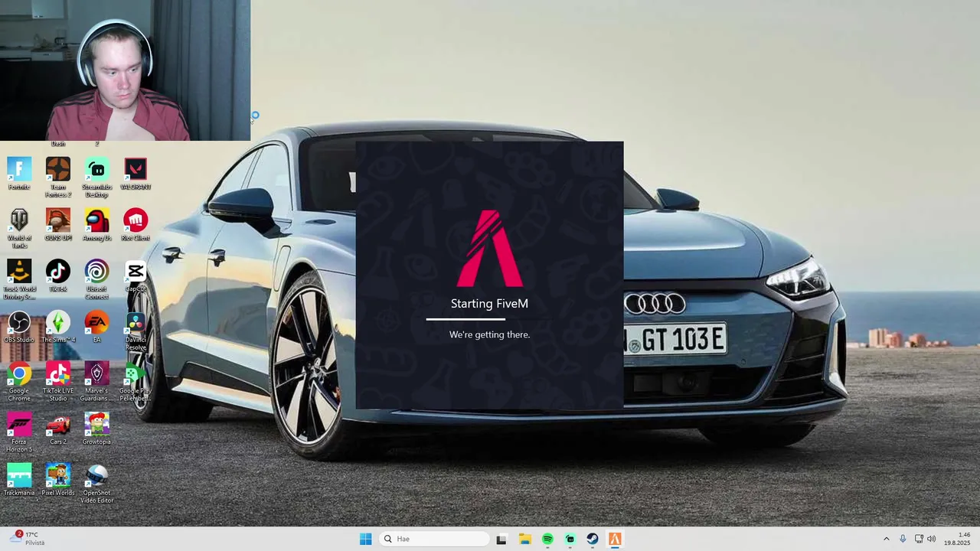
Task: Open the Windows Start menu
Action: (365, 539)
